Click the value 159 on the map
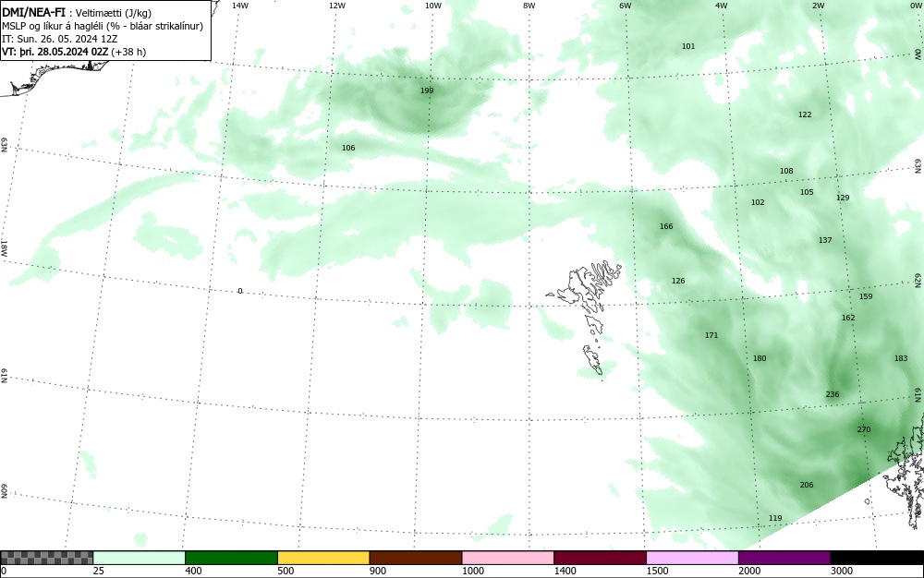This screenshot has width=924, height=578. [867, 296]
